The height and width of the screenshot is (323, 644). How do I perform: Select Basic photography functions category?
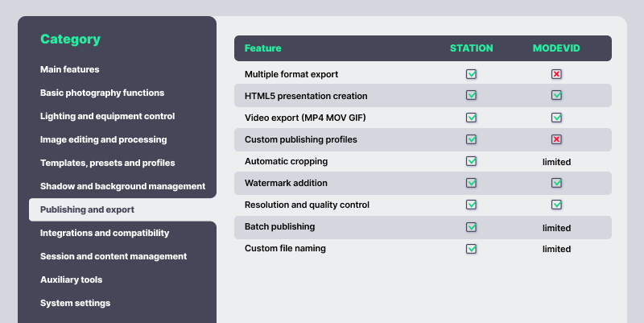click(102, 93)
